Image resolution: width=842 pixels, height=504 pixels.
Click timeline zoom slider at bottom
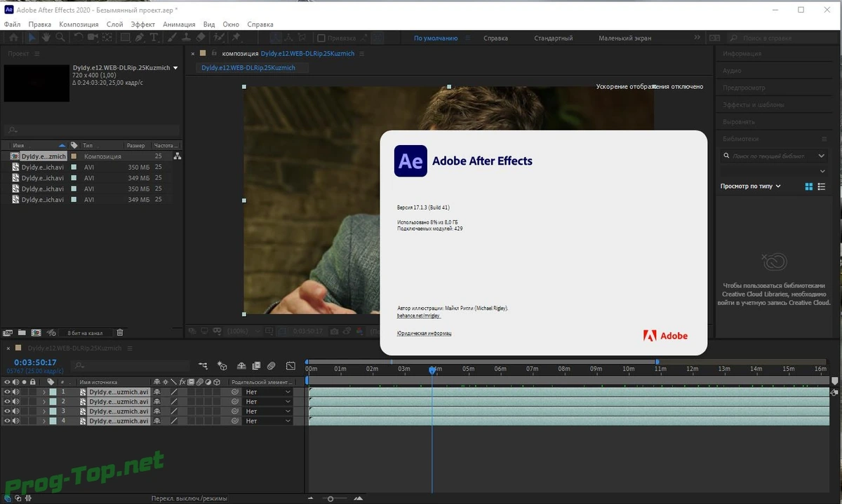(x=330, y=498)
